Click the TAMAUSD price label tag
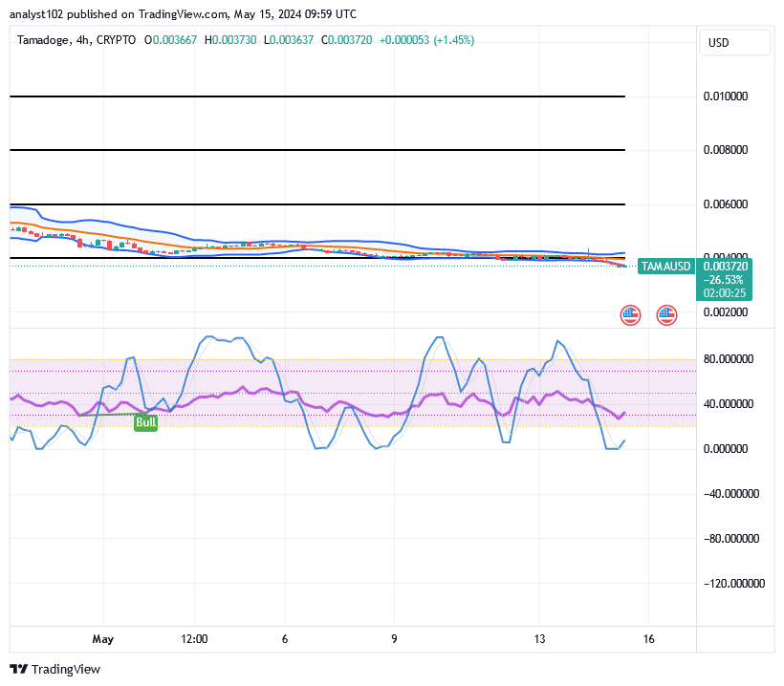The height and width of the screenshot is (686, 784). pyautogui.click(x=666, y=267)
